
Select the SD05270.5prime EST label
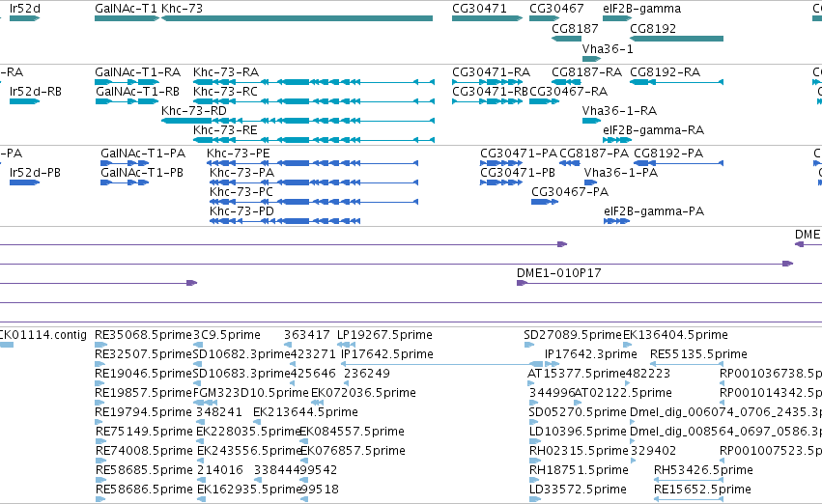[x=578, y=412]
